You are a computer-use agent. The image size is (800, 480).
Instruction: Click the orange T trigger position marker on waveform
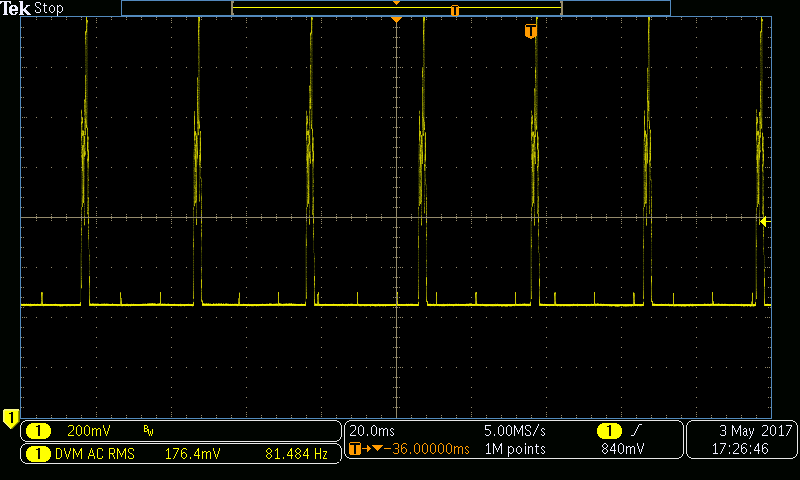[x=531, y=31]
